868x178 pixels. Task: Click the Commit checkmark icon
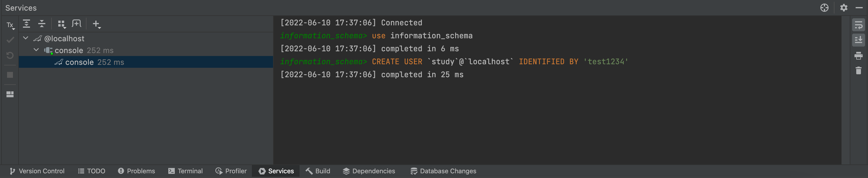point(10,40)
